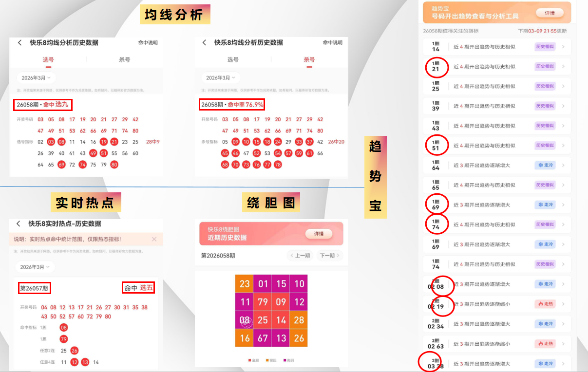Click the 走热 fire badge on 02 19 row
The width and height of the screenshot is (588, 372).
(x=546, y=304)
